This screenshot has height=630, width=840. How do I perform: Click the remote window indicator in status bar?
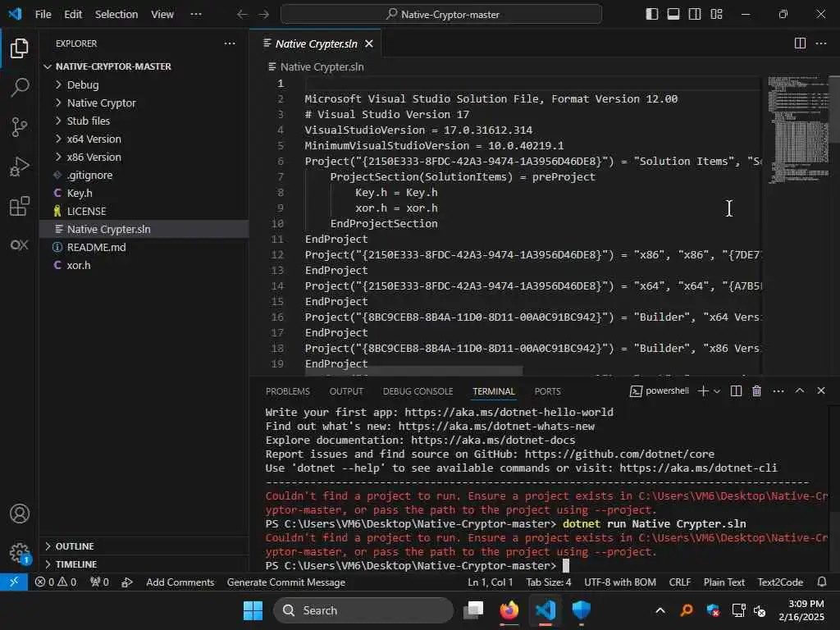(14, 582)
